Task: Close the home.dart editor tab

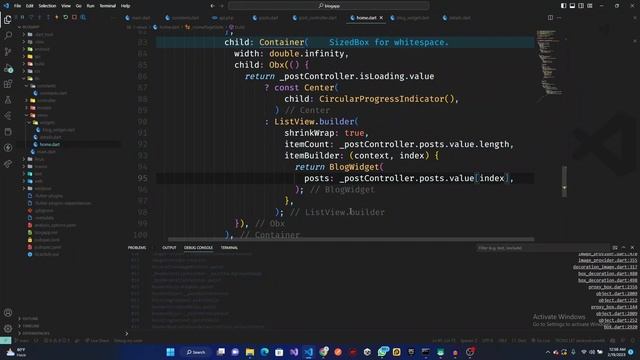Action: click(x=381, y=18)
